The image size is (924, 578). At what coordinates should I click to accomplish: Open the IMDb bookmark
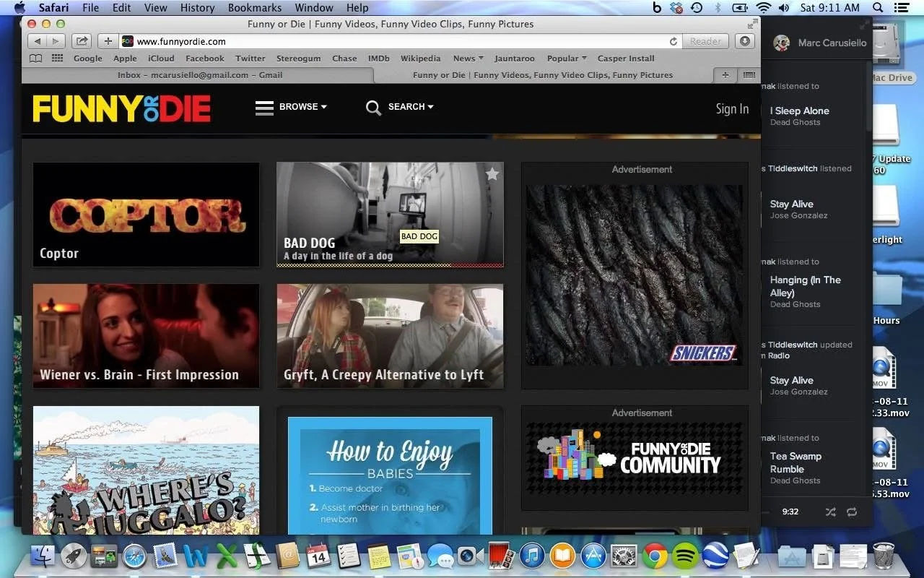(378, 59)
